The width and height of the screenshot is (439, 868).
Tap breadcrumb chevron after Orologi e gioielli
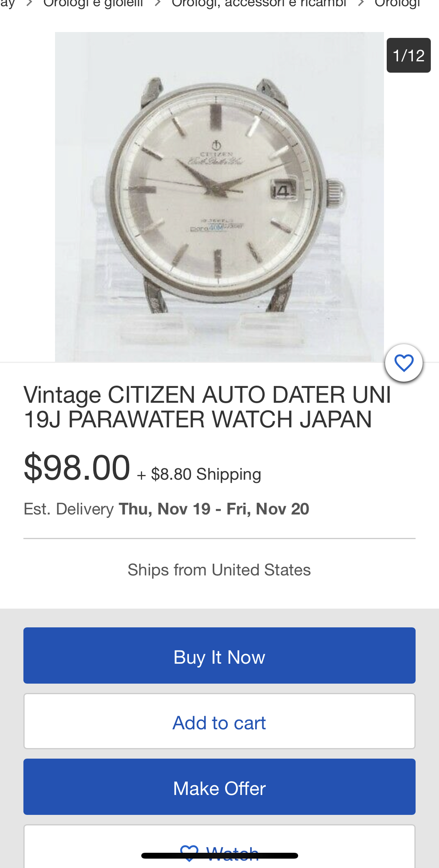pyautogui.click(x=158, y=4)
